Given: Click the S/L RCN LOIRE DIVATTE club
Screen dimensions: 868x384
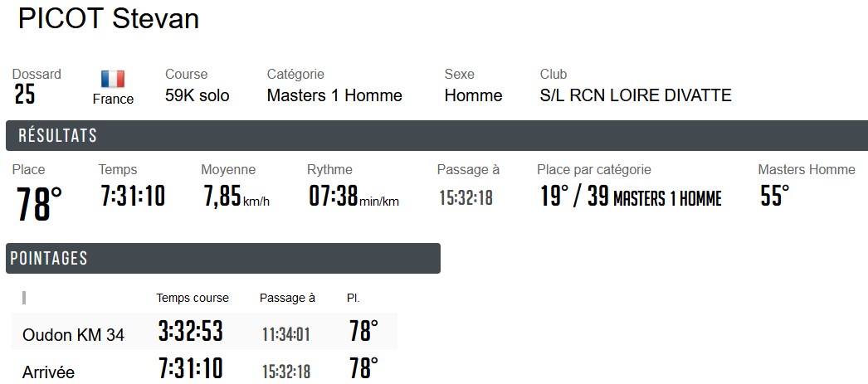Looking at the screenshot, I should (x=636, y=95).
